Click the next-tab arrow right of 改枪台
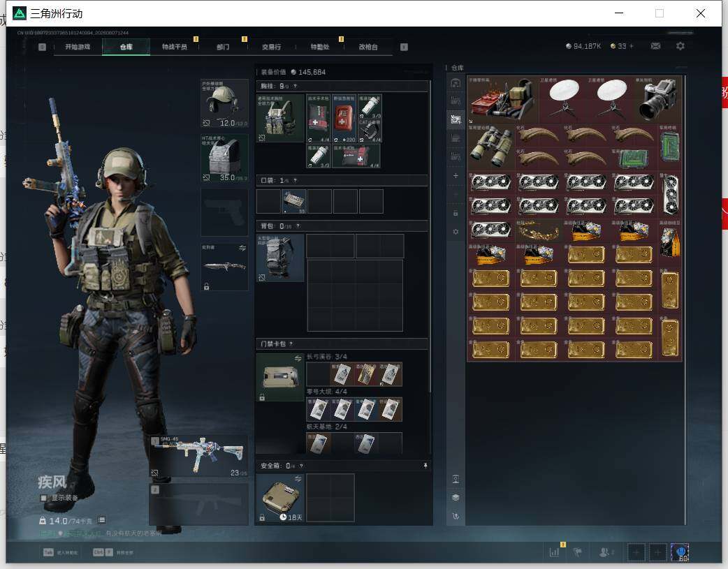728x569 pixels. (x=404, y=47)
